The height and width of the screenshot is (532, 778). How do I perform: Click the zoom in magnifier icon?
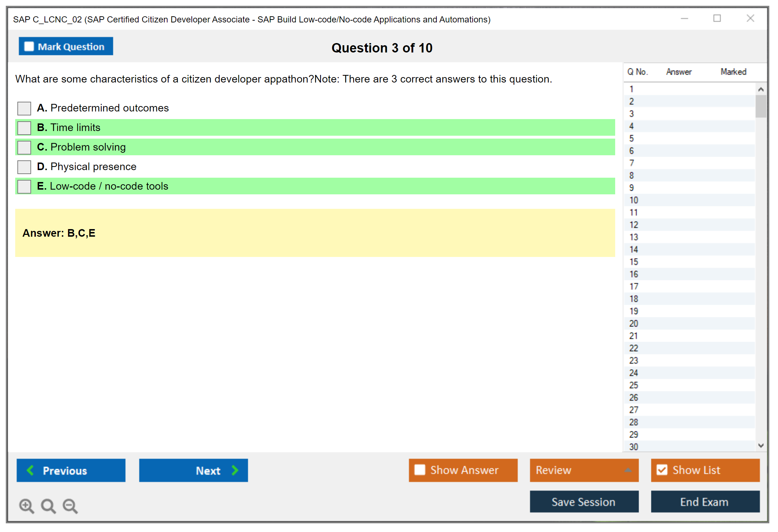coord(26,506)
